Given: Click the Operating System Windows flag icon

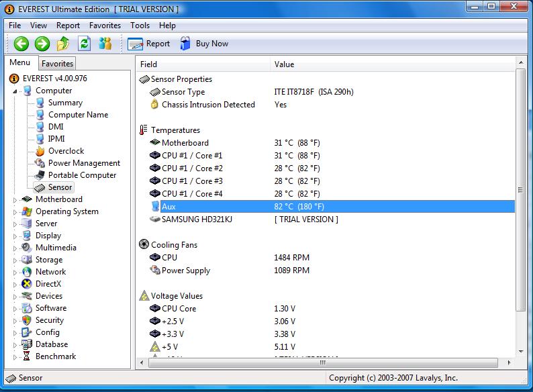Looking at the screenshot, I should coord(27,211).
